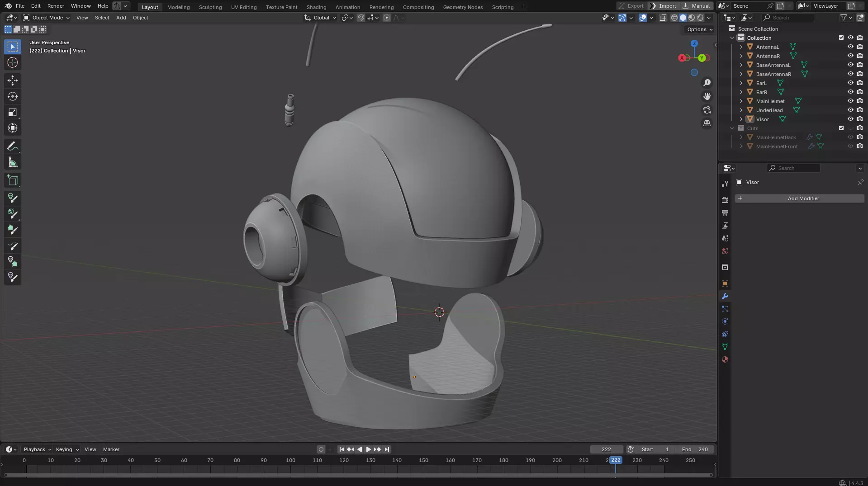Open the Physics properties tab
Image resolution: width=868 pixels, height=486 pixels.
tap(725, 321)
